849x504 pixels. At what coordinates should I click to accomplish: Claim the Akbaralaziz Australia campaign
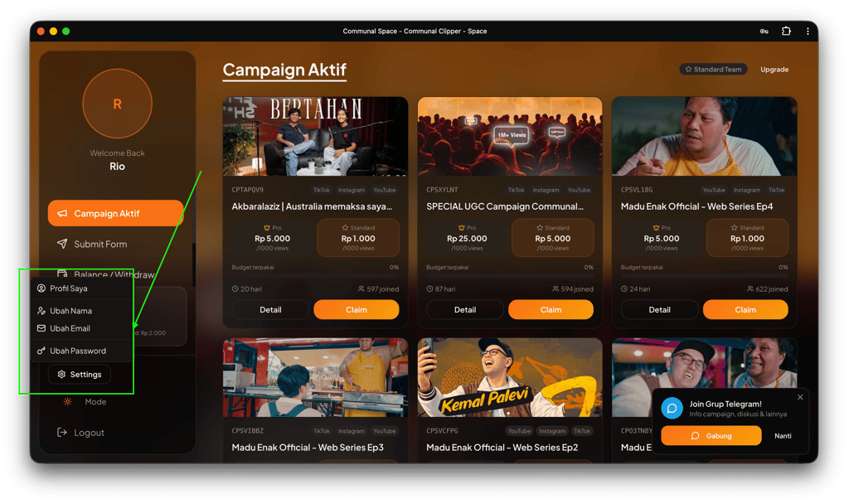357,310
